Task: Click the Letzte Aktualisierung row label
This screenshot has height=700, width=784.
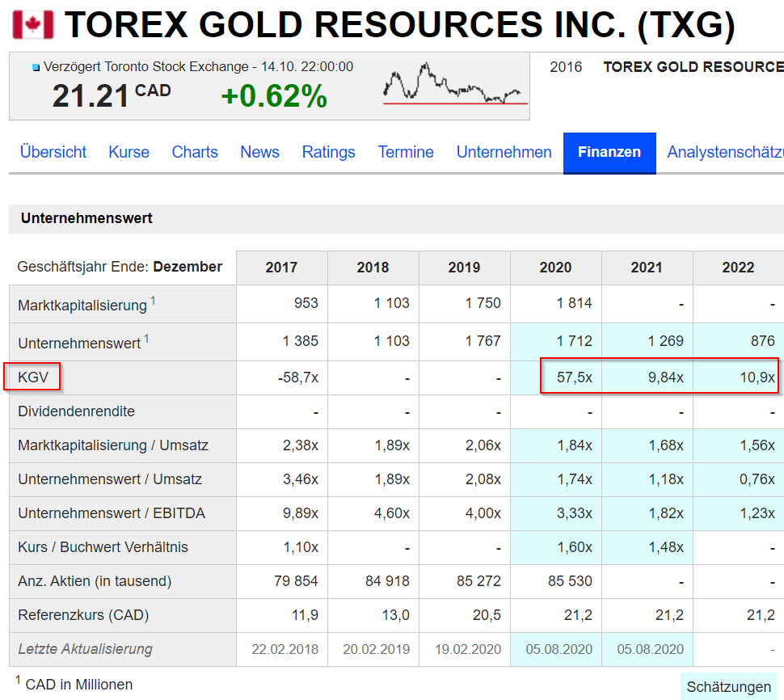Action: click(85, 649)
